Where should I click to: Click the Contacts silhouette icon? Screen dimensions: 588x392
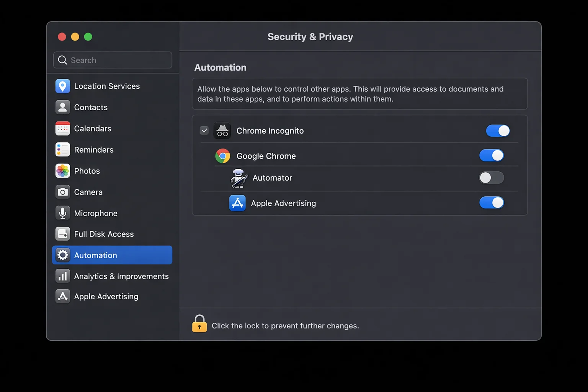tap(62, 107)
